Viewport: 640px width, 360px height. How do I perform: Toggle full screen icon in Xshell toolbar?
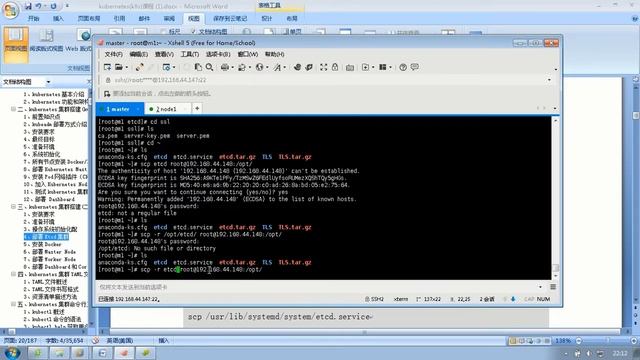click(323, 67)
